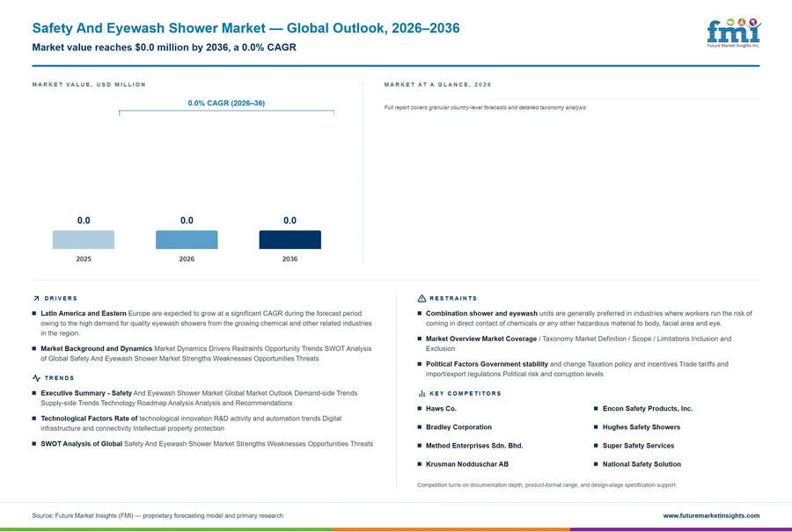The width and height of the screenshot is (792, 532).
Task: Select competitor Haws Co.
Action: click(441, 408)
